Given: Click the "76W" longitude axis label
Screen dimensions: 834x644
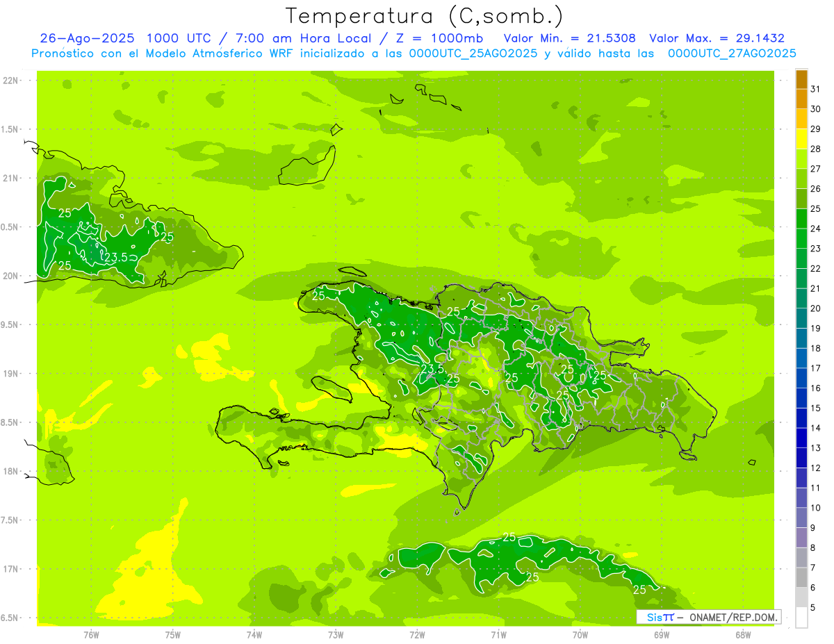Looking at the screenshot, I should click(91, 634).
